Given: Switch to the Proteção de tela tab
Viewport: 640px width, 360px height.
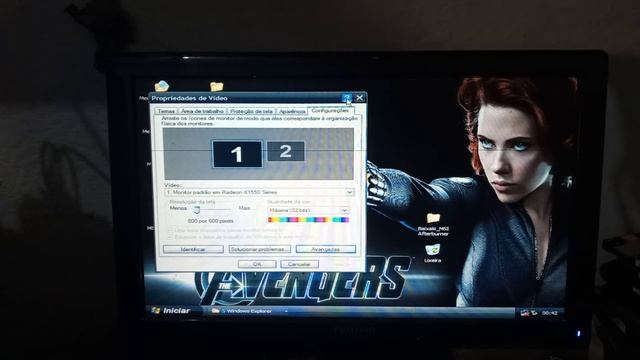Looking at the screenshot, I should [x=251, y=111].
